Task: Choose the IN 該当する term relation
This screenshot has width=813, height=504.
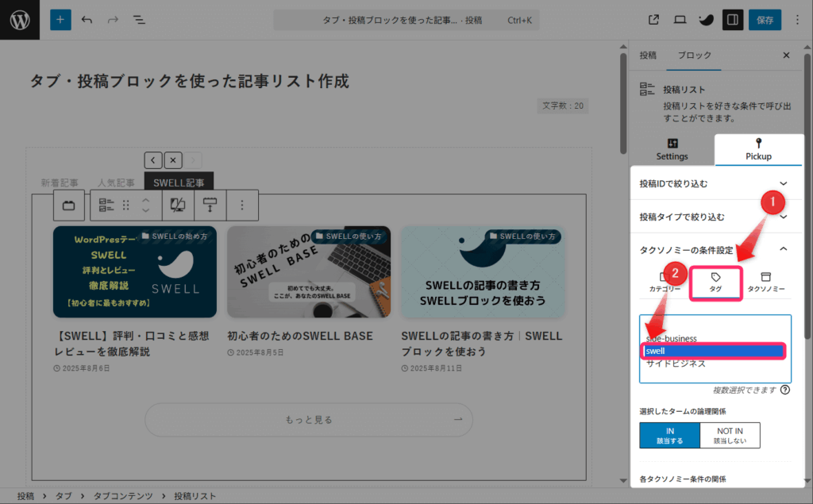Action: click(x=669, y=436)
